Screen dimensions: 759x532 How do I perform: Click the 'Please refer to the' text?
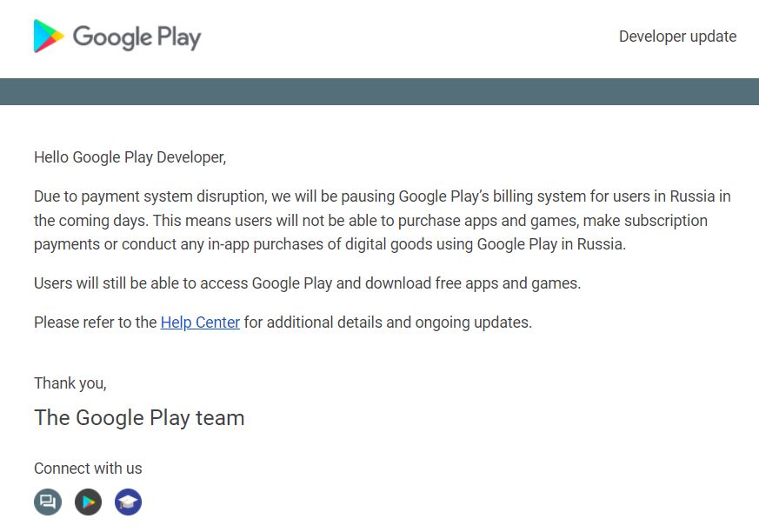96,323
